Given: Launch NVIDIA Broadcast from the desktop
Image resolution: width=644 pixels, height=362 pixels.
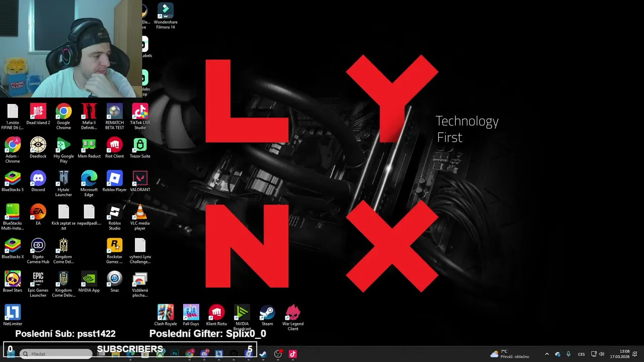Looking at the screenshot, I should [x=242, y=317].
